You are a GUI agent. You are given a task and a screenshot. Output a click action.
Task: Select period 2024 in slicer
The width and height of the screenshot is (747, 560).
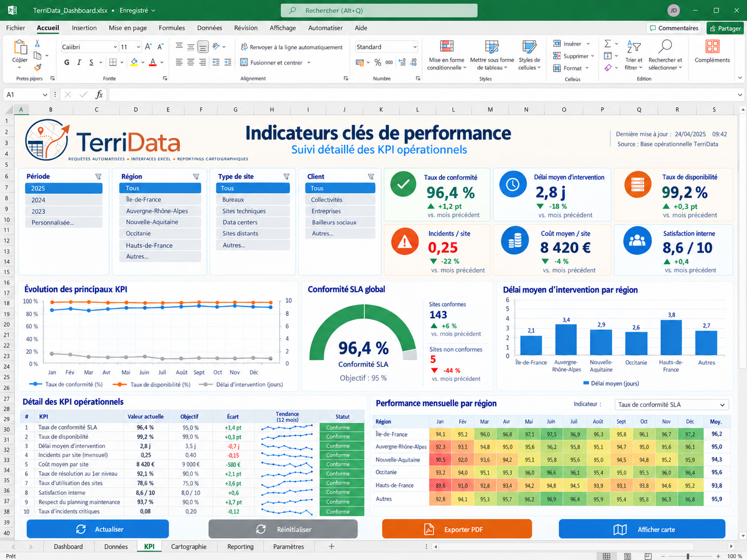pyautogui.click(x=63, y=200)
